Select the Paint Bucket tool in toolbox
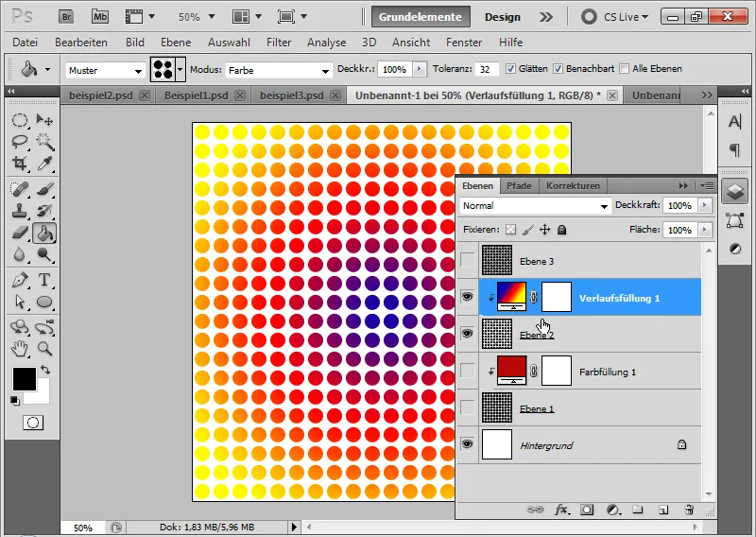Screen dimensions: 756x537 pos(44,233)
